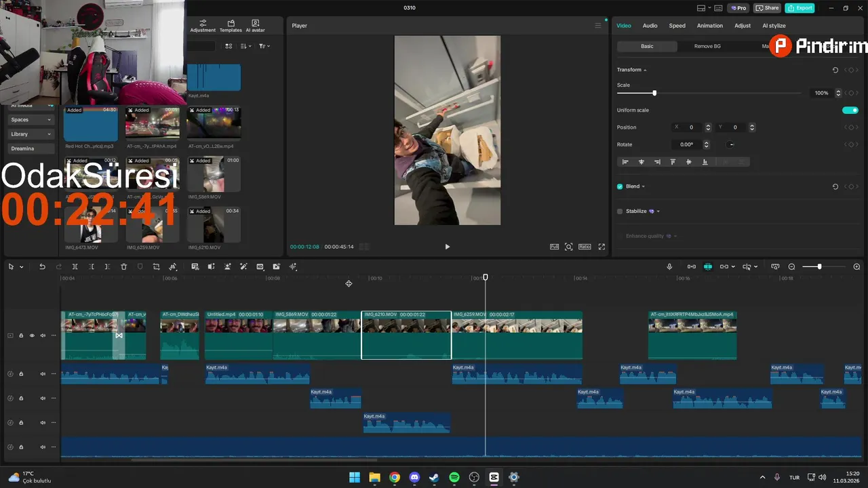Switch media bin to grid view
The image size is (868, 488).
point(229,46)
